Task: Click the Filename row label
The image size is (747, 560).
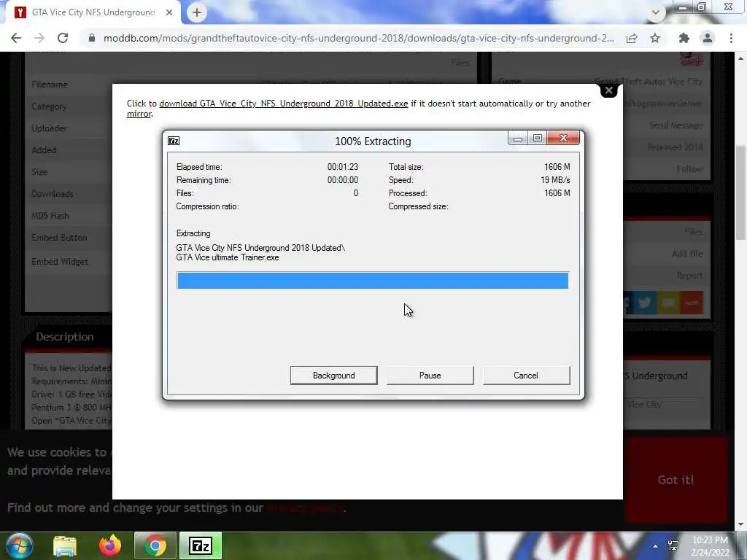Action: click(50, 85)
